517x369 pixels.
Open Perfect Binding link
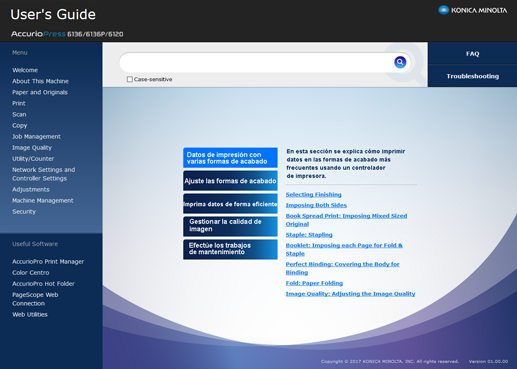coord(343,268)
